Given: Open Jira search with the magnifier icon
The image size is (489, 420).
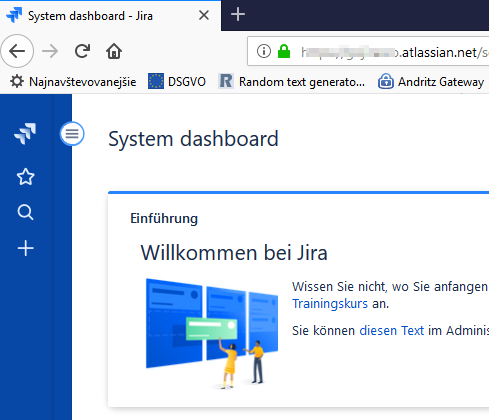Looking at the screenshot, I should pyautogui.click(x=25, y=212).
